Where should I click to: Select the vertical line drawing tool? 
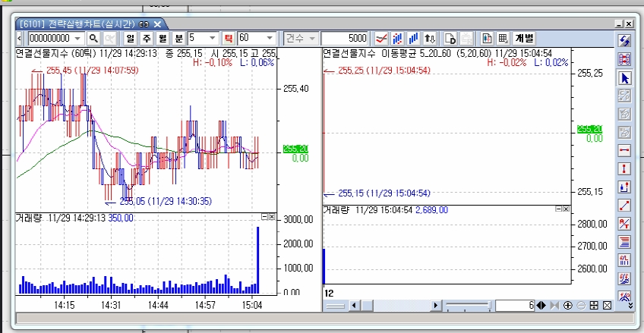pyautogui.click(x=625, y=168)
